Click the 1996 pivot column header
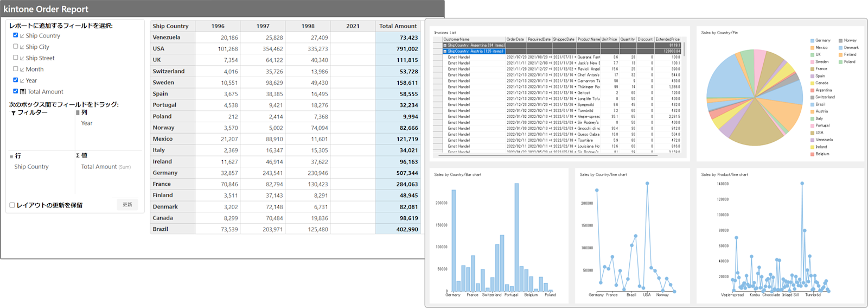 pyautogui.click(x=218, y=26)
